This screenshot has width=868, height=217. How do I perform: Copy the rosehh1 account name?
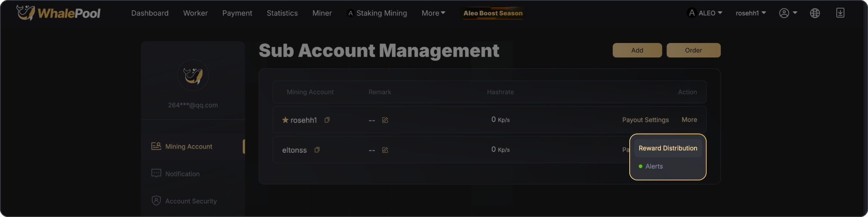327,120
